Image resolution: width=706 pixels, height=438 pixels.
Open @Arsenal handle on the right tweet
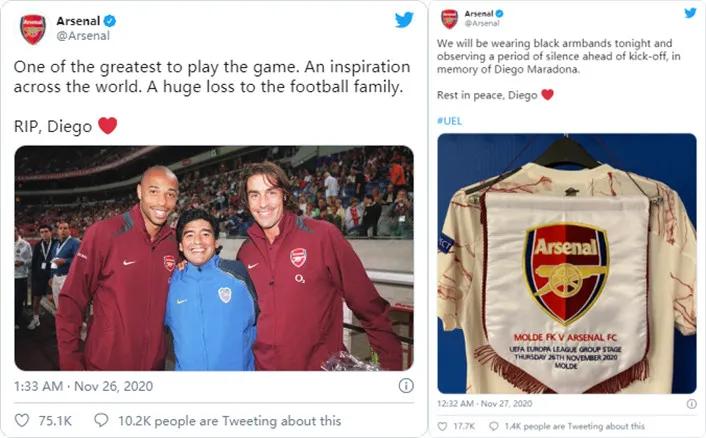click(482, 23)
